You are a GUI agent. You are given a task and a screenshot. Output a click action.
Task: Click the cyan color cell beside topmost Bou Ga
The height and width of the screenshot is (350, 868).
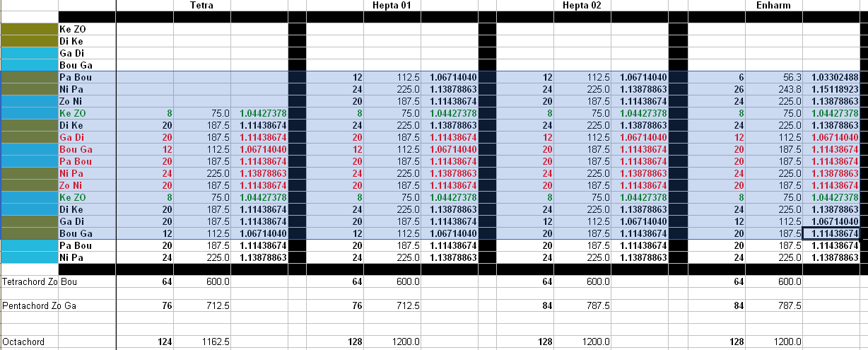pos(29,65)
